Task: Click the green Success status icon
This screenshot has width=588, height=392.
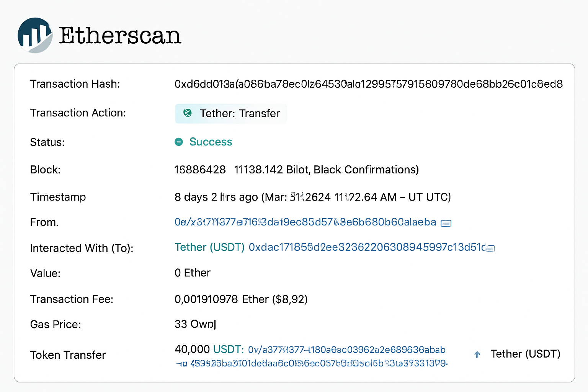Action: tap(179, 142)
